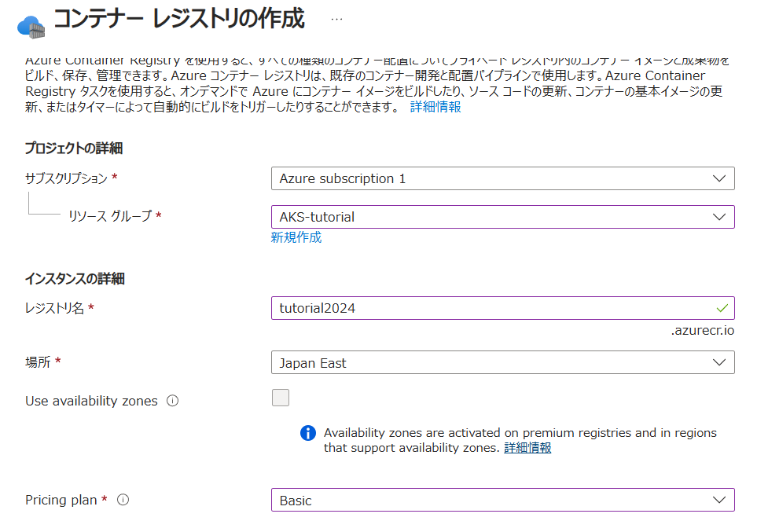Screen dimensions: 768x532
Task: Click the プロジェクトの詳細 heading
Action: point(74,148)
